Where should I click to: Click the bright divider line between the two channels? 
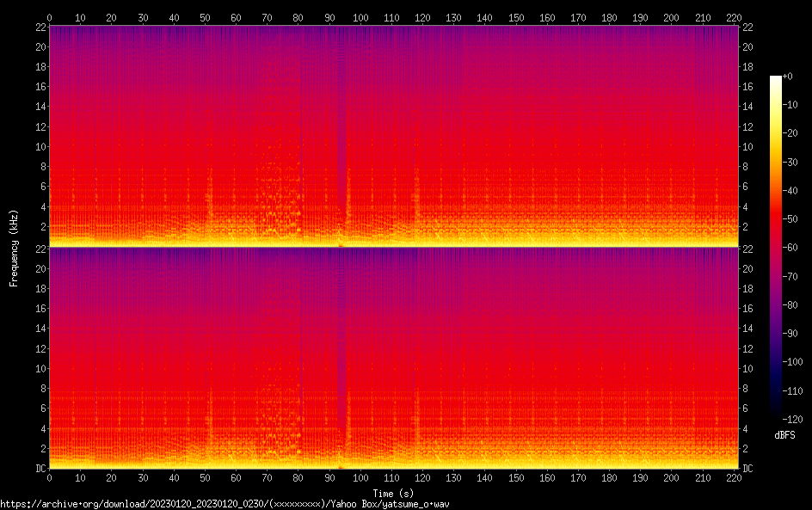click(394, 247)
